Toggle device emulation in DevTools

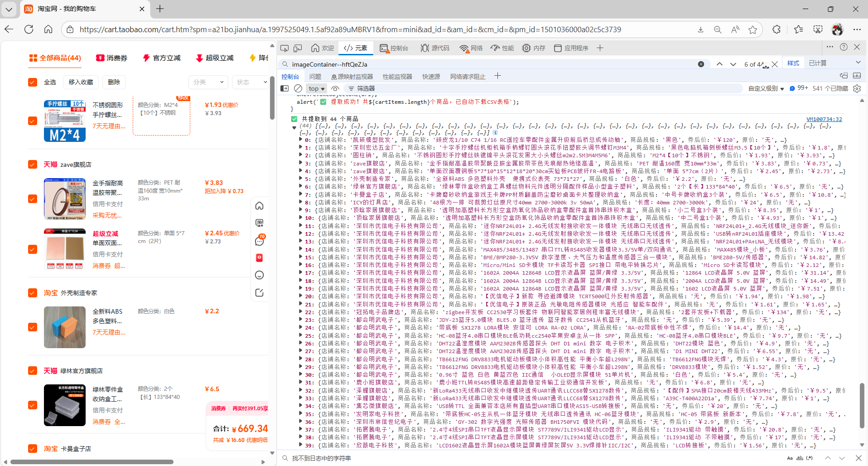[x=298, y=48]
